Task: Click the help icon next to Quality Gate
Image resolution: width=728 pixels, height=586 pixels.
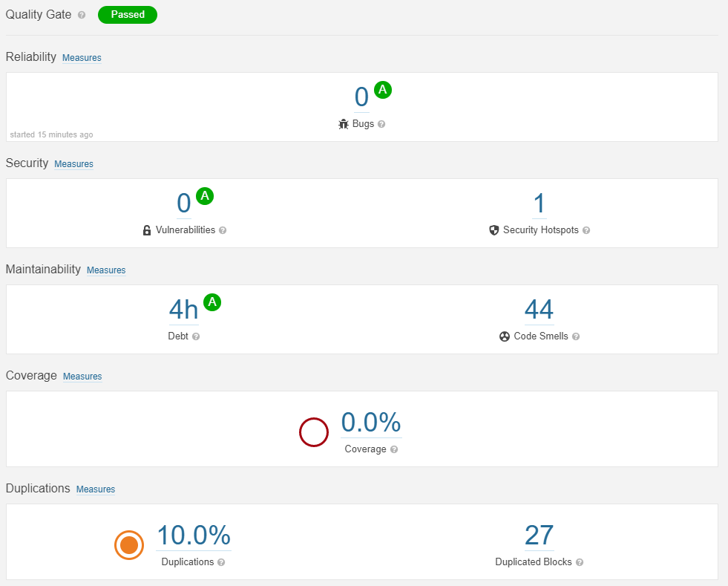Action: (82, 15)
